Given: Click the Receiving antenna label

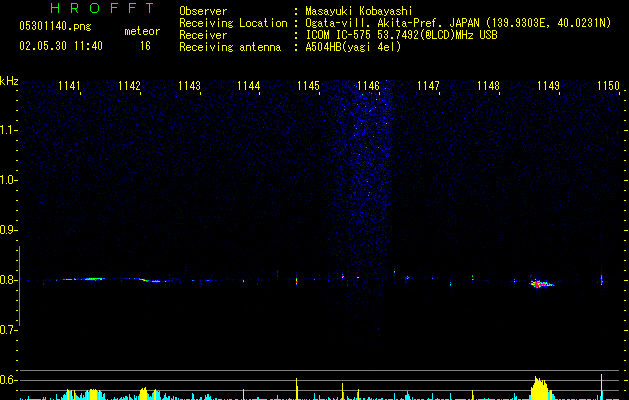Looking at the screenshot, I should point(230,47).
